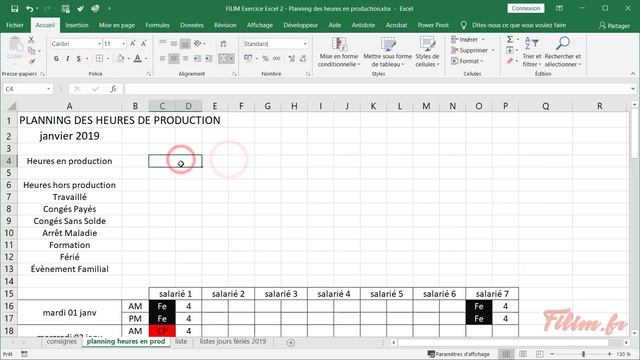Apply fill color with paint bucket
Screen dimensions: 640x360
tap(120, 59)
